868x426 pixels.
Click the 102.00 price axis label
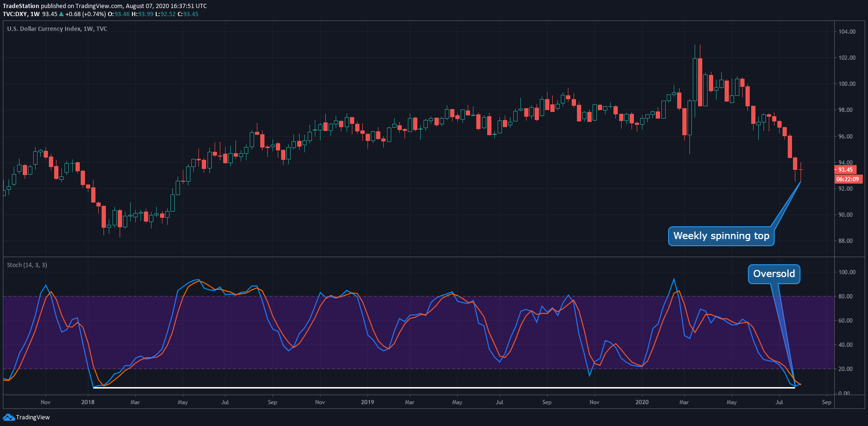[x=847, y=58]
